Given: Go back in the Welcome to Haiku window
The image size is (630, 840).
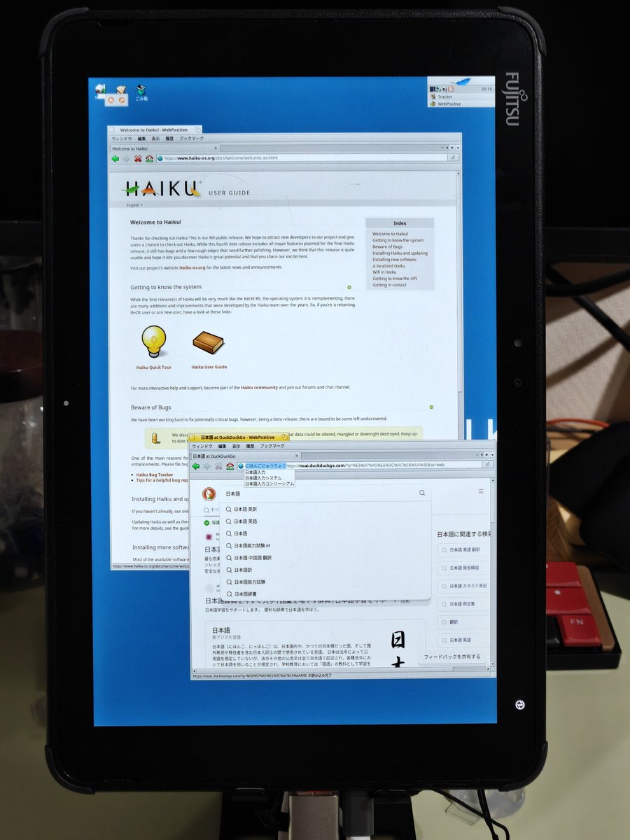Looking at the screenshot, I should pos(115,158).
